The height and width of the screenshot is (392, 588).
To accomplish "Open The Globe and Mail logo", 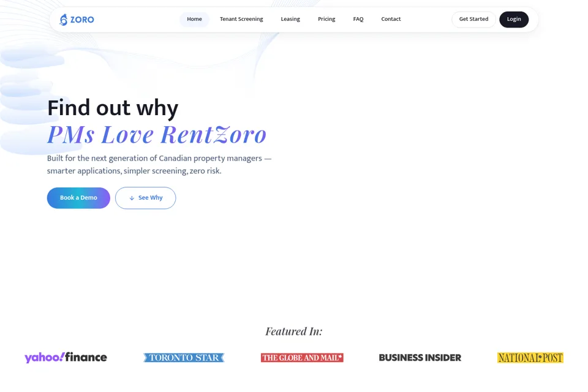I will click(x=302, y=358).
